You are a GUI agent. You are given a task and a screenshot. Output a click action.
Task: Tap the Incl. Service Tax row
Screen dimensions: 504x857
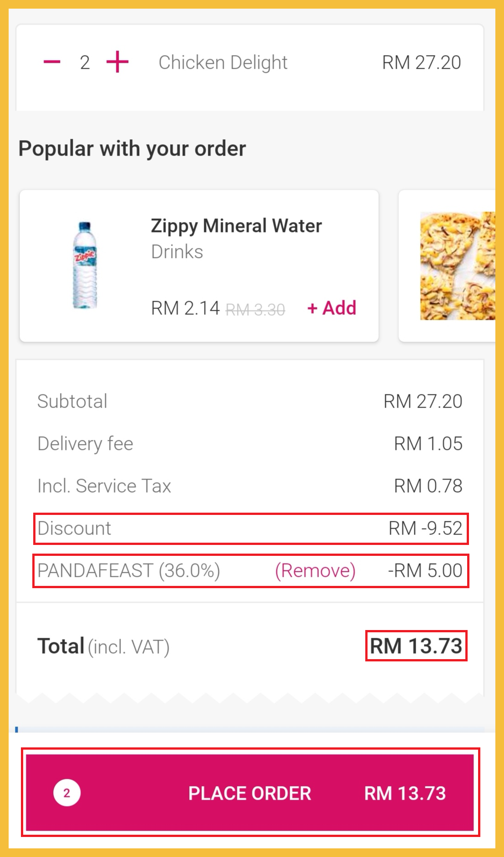[249, 486]
